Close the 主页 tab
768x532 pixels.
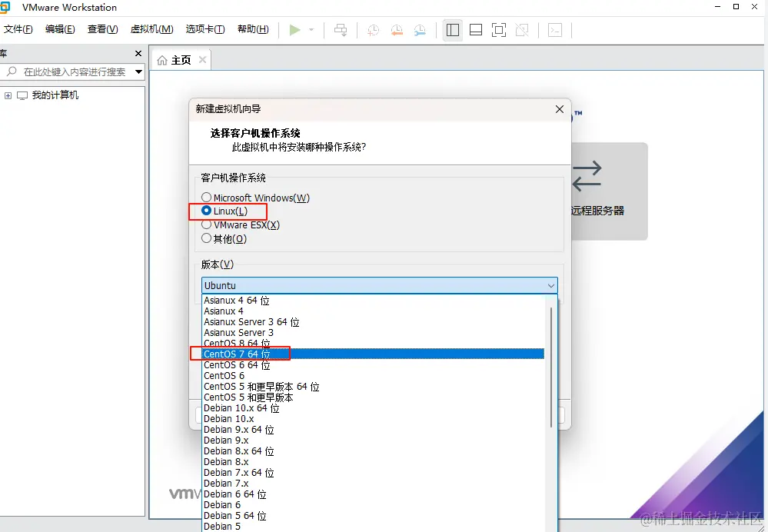202,60
